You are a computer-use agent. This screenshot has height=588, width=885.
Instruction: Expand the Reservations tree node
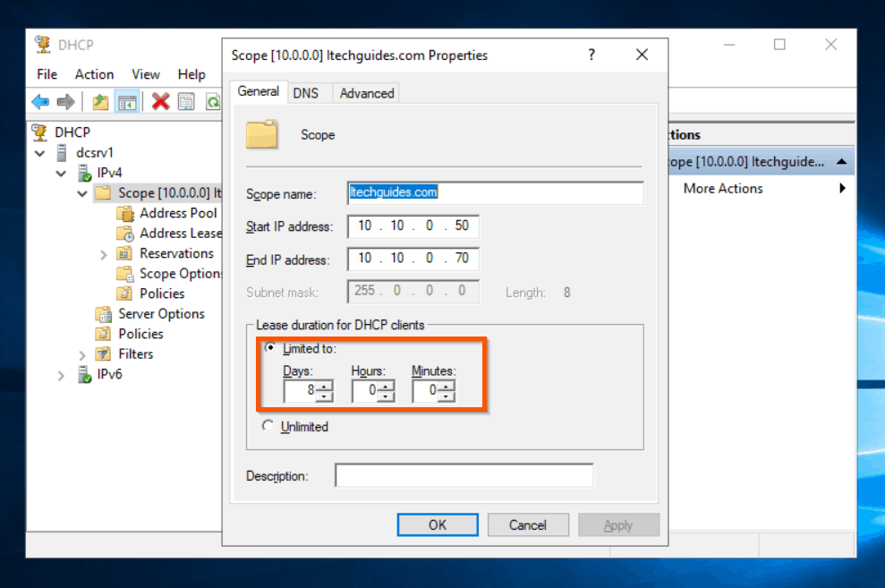click(104, 254)
